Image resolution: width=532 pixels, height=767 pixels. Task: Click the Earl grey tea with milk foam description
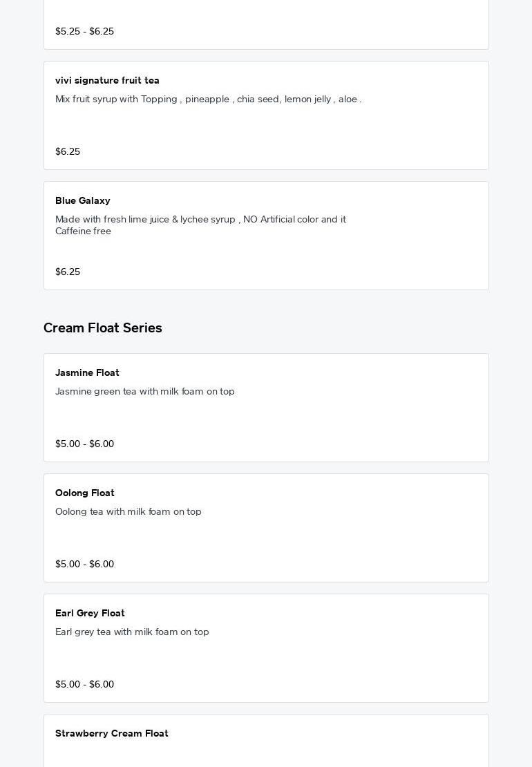pos(132,632)
